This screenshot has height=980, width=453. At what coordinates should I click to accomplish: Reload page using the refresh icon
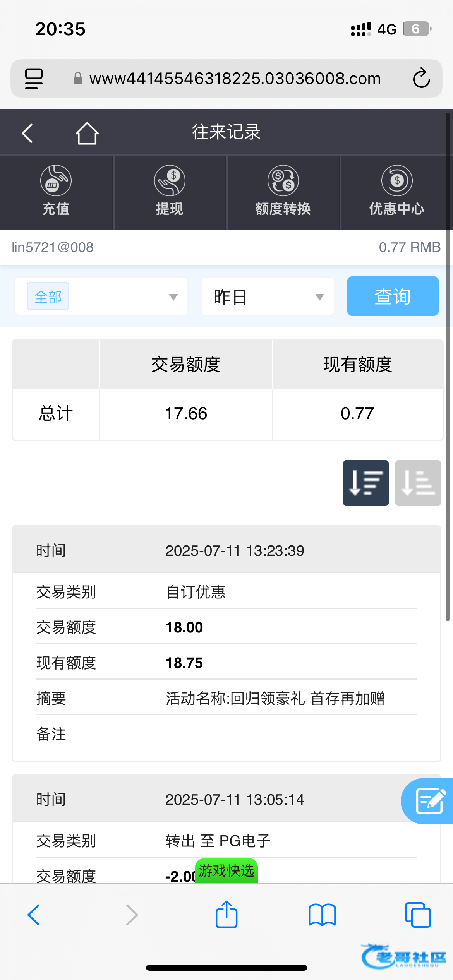pos(421,79)
